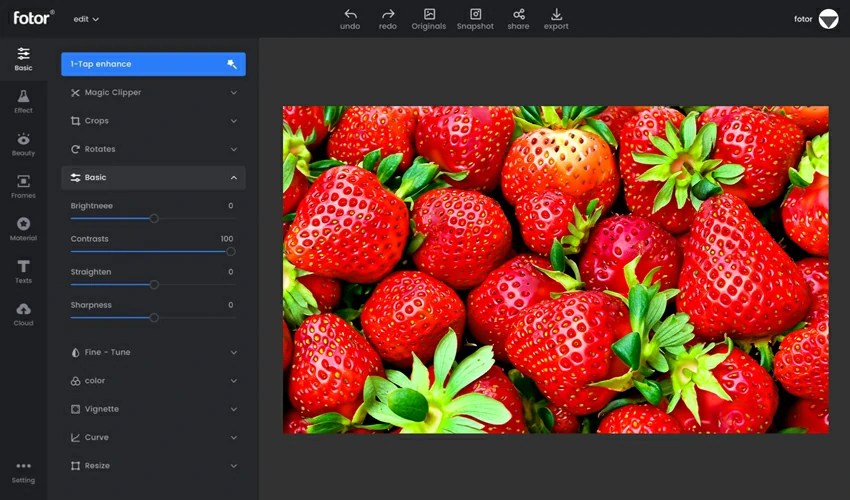Open the Material star icon
Screen dimensions: 850x500
pos(23,223)
